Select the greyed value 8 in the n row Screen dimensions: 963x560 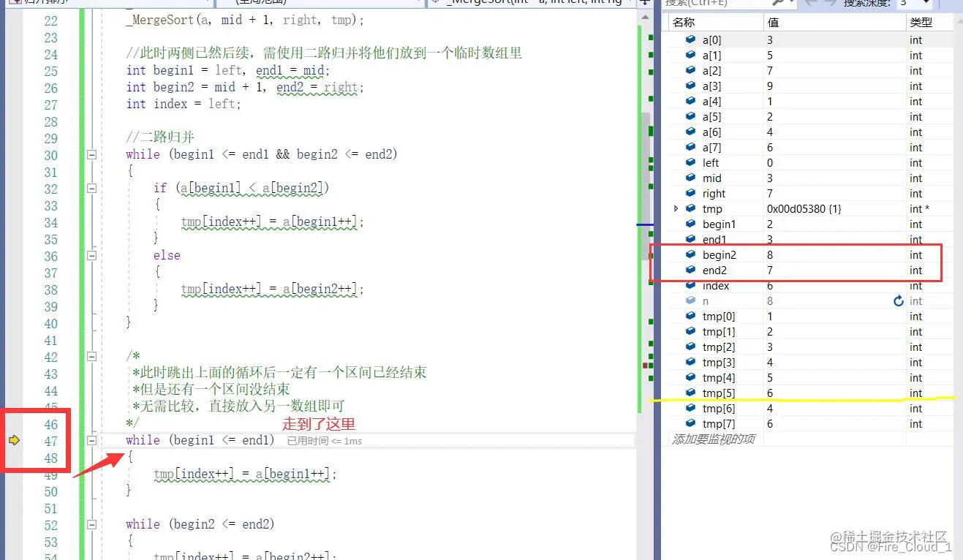coord(770,300)
